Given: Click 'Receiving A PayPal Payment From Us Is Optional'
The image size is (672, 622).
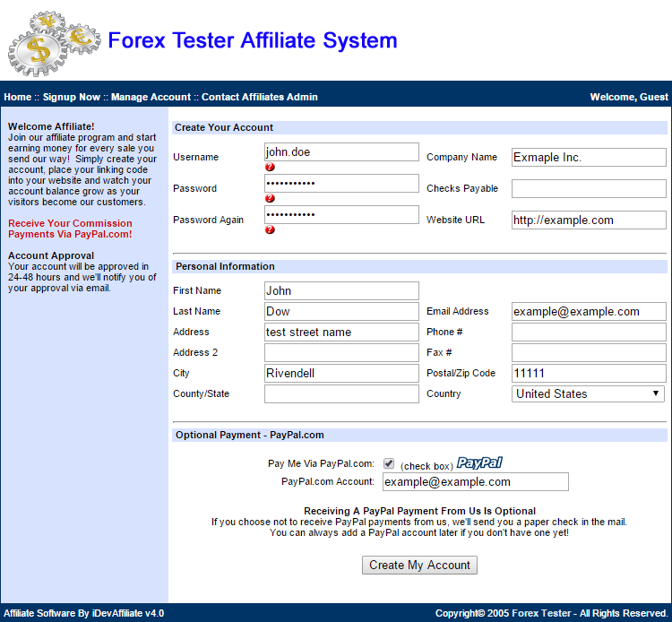Looking at the screenshot, I should tap(419, 511).
